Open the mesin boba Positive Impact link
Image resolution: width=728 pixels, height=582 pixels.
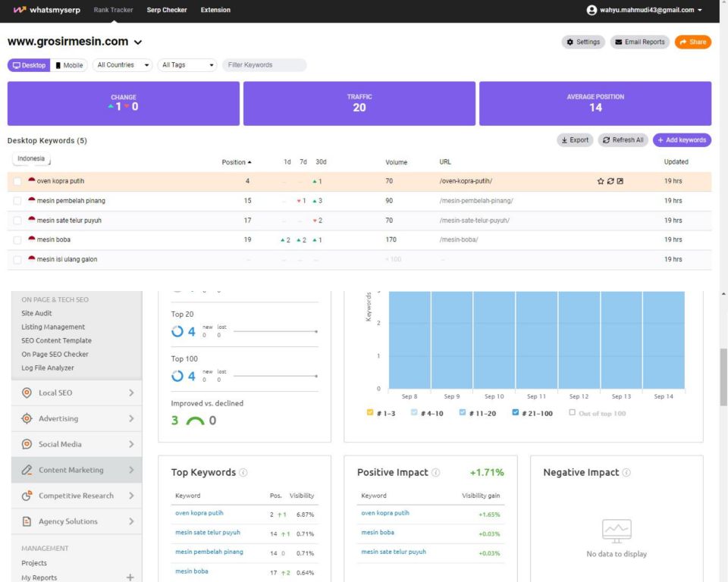click(378, 532)
